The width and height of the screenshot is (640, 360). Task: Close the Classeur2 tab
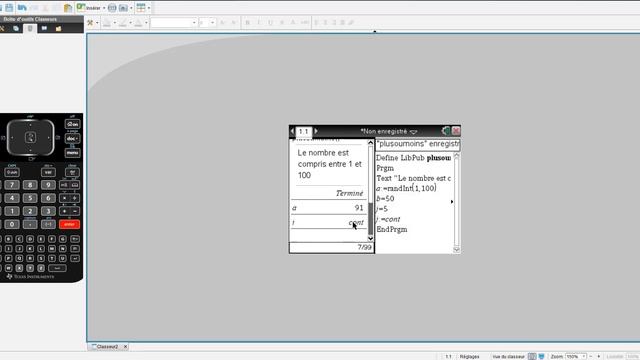(125, 347)
